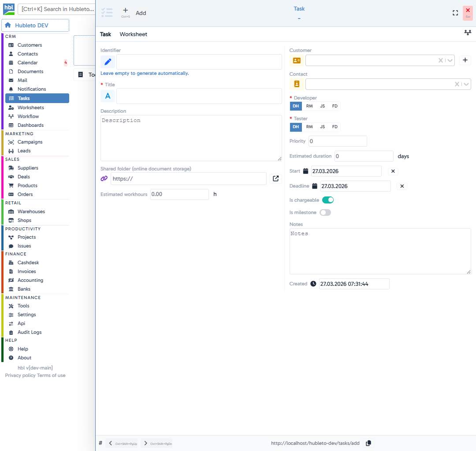Click the add new customer plus icon
This screenshot has width=476, height=451.
pyautogui.click(x=465, y=60)
